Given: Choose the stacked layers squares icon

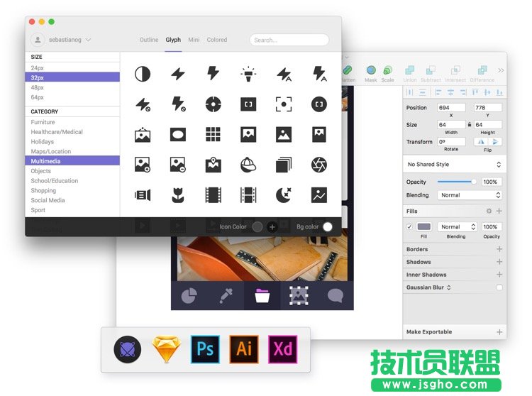Looking at the screenshot, I should 284,165.
